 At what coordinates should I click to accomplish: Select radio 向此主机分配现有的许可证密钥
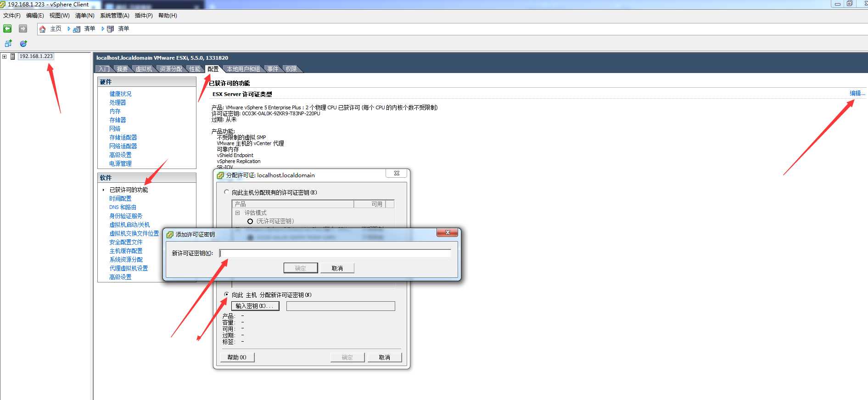click(x=226, y=192)
